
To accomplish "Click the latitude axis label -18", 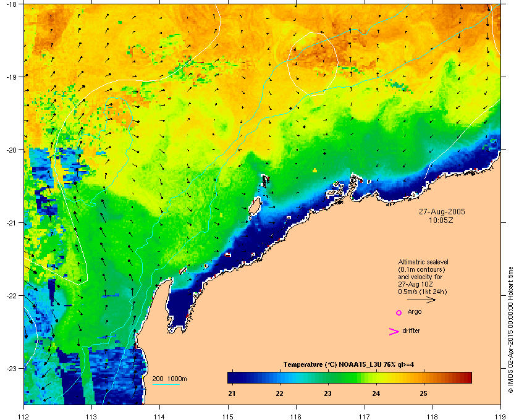I will (12, 4).
